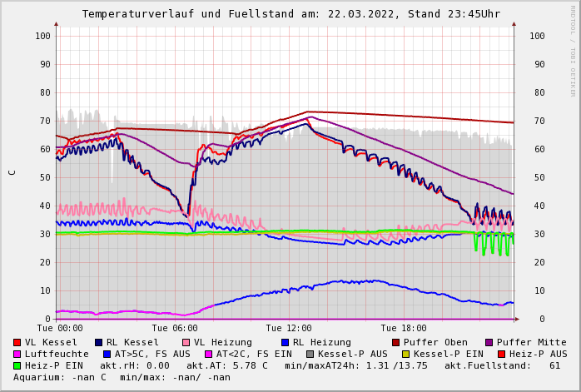The width and height of the screenshot is (581, 392).
Task: Click the dark blue RL Kessel legend swatch
Action: [x=99, y=342]
